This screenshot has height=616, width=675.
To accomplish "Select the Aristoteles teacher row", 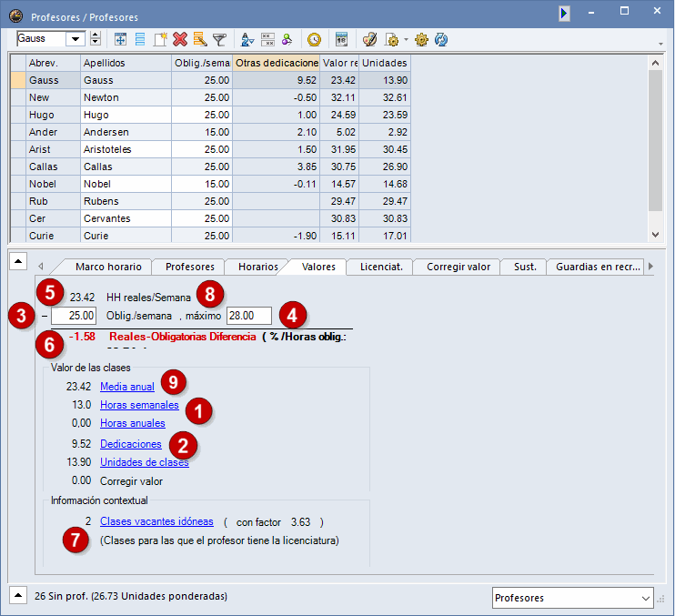I will point(210,149).
